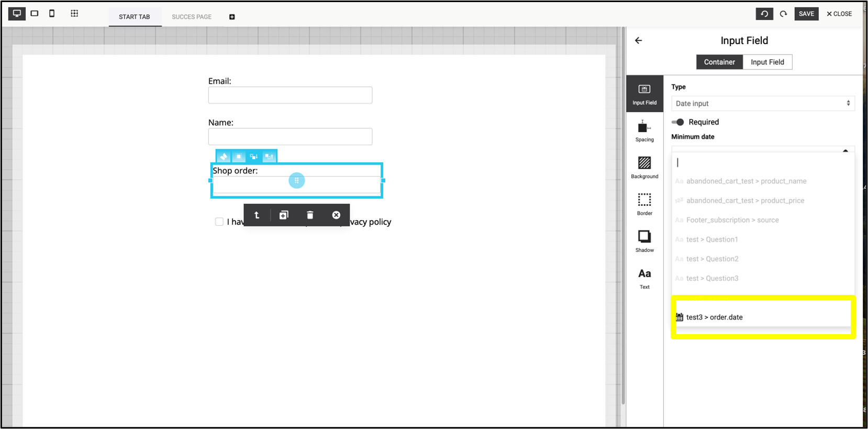Open the Background settings section
The image size is (868, 429).
644,168
